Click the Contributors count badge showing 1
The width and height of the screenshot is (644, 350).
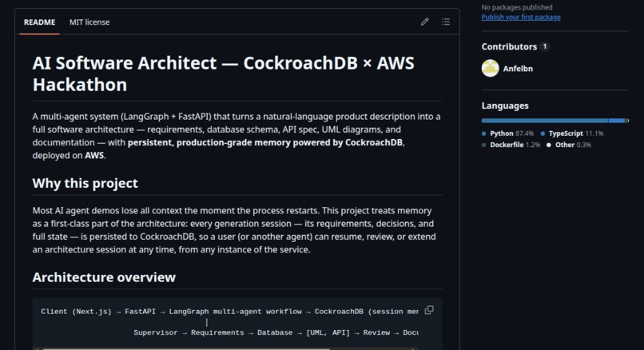(545, 46)
